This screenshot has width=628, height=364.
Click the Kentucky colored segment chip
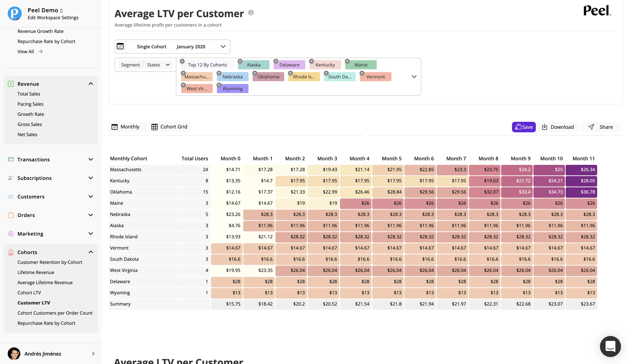pos(325,65)
